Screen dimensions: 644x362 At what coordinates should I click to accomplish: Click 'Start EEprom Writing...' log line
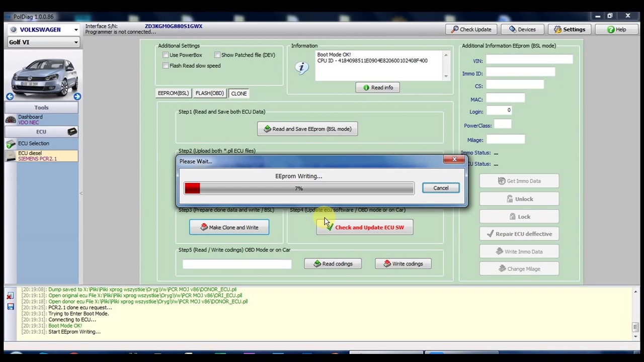[74, 332]
